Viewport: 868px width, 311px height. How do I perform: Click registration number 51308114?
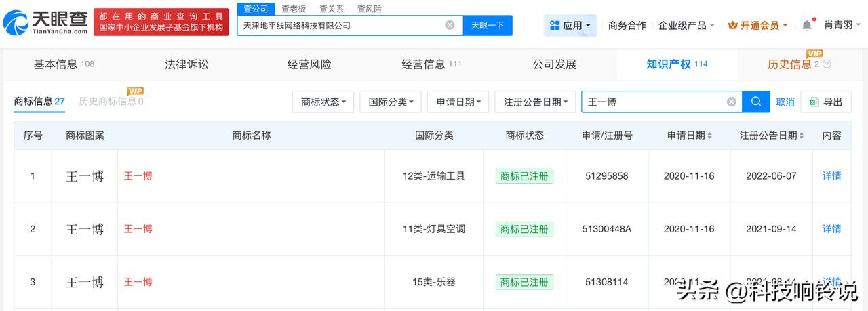(x=606, y=282)
